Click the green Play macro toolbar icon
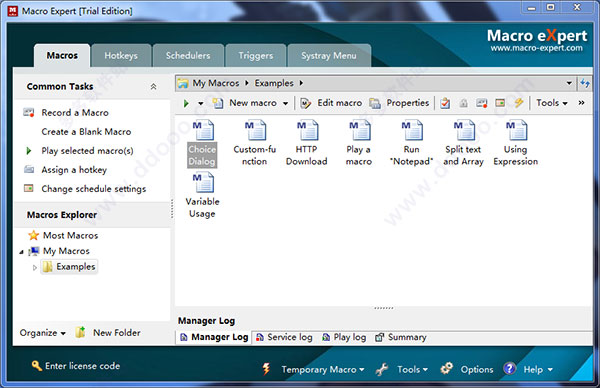This screenshot has height=388, width=600. [186, 103]
